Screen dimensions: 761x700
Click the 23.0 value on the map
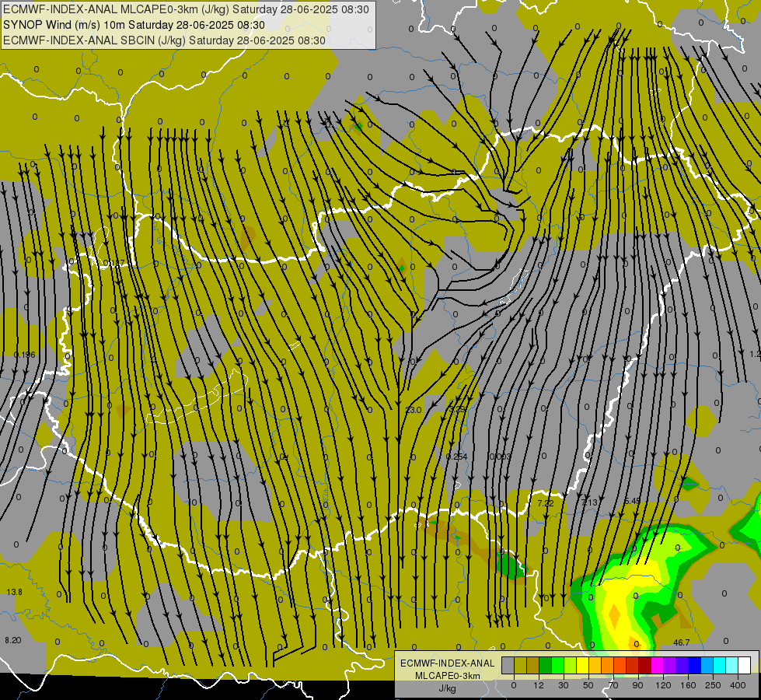pos(414,410)
